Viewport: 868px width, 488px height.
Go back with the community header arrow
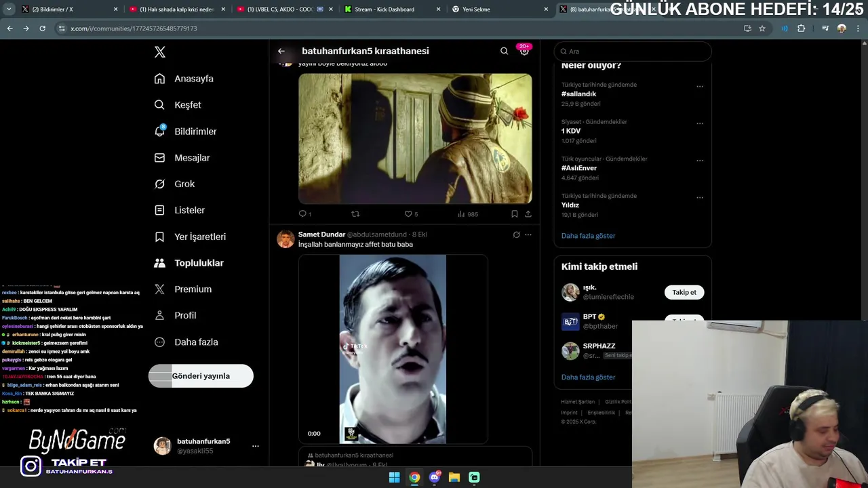(x=281, y=51)
